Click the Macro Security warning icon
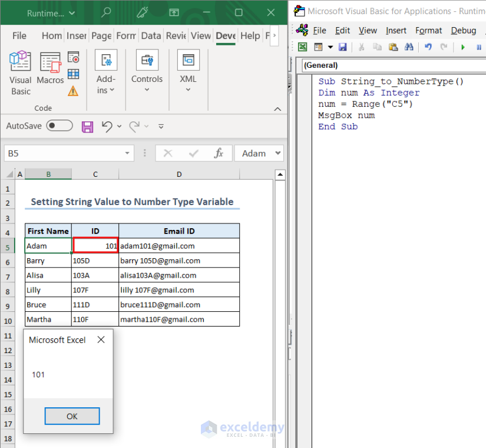 click(73, 91)
